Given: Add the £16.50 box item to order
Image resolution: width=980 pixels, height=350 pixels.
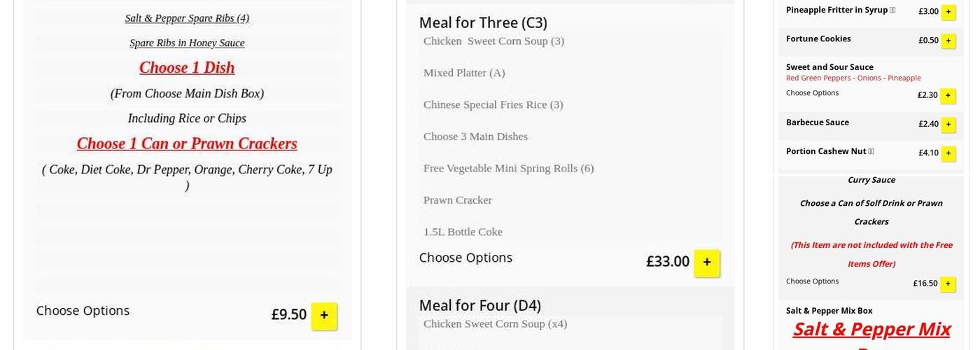Looking at the screenshot, I should tap(948, 284).
